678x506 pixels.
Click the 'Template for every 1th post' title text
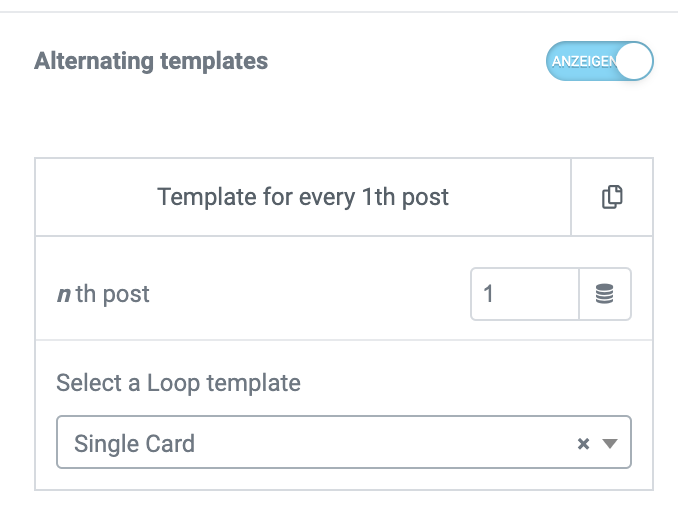coord(303,197)
